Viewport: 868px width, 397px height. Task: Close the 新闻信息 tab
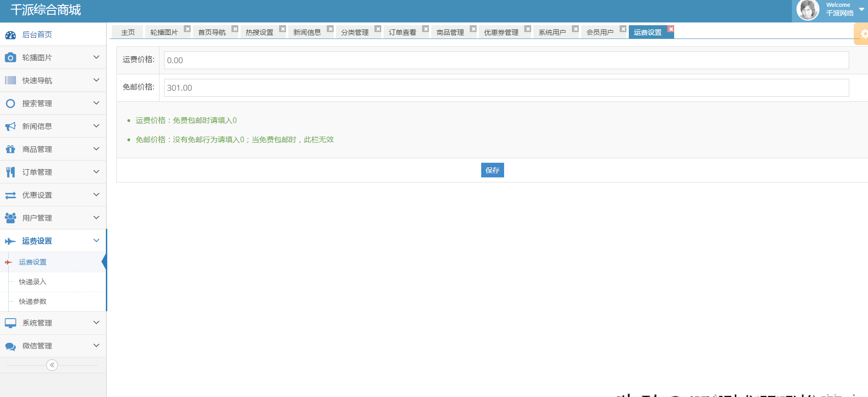pyautogui.click(x=330, y=29)
